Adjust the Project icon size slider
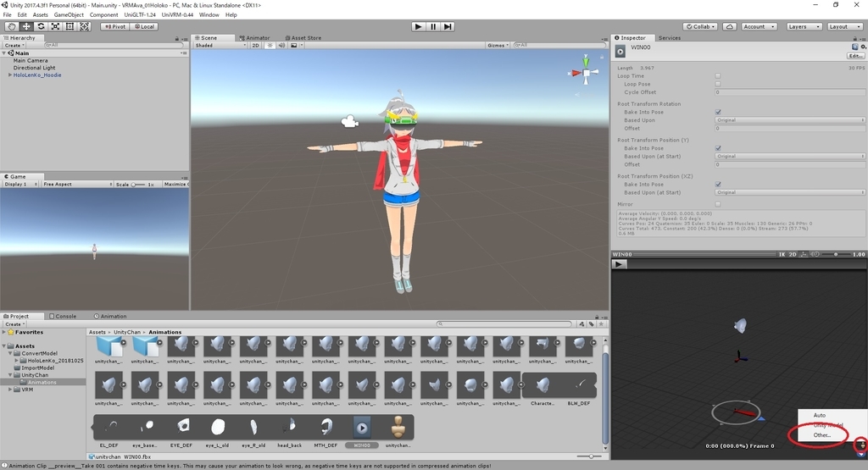868x470 pixels. [590, 456]
